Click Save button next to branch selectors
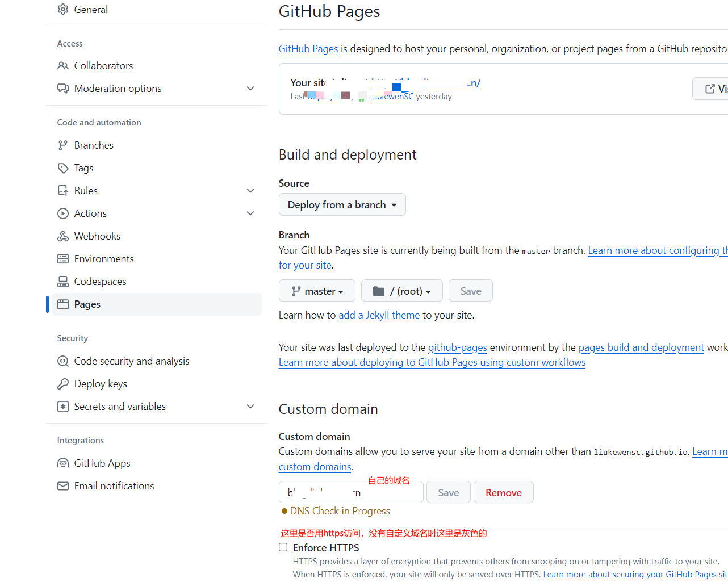 click(471, 291)
